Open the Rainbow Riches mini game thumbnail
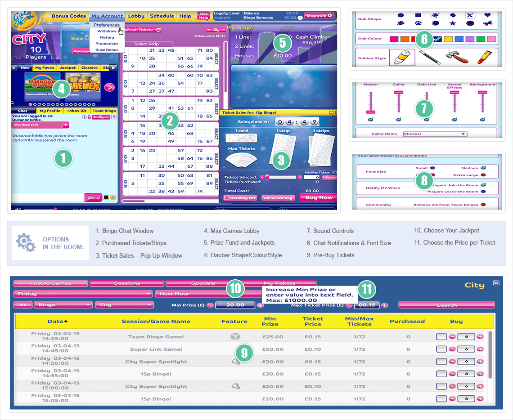 (x=43, y=86)
